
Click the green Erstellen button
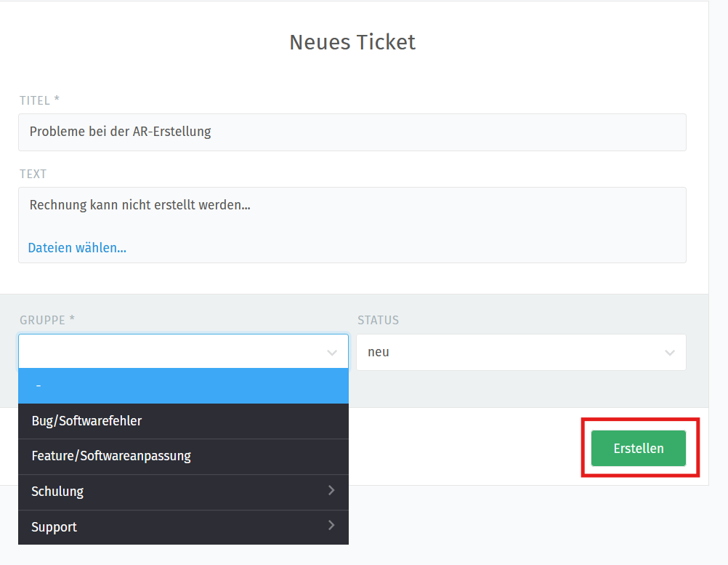pyautogui.click(x=639, y=449)
